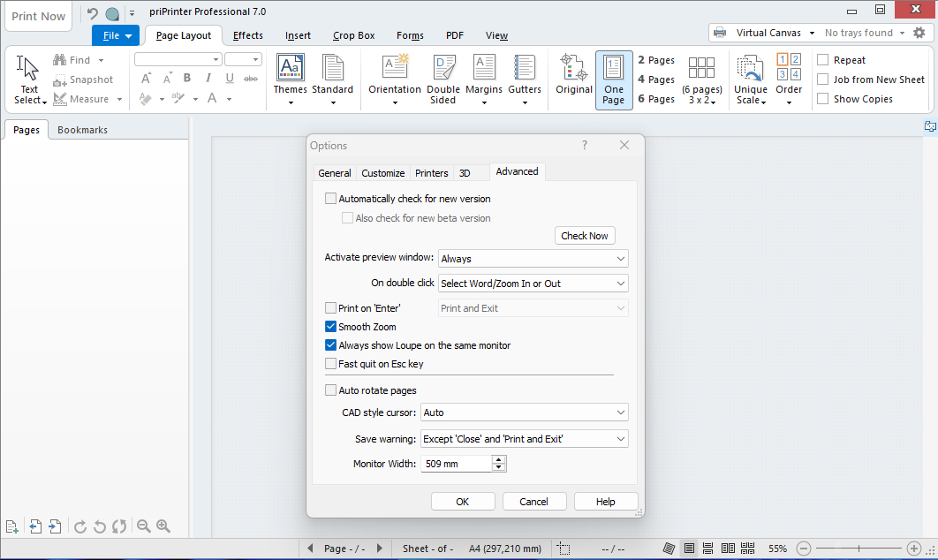Click the Cancel button in Options
The height and width of the screenshot is (560, 938).
coord(533,502)
